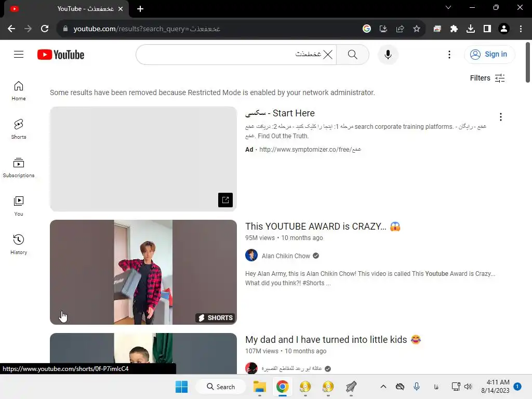The image size is (532, 399).
Task: Clear the search box with X icon
Action: [328, 54]
